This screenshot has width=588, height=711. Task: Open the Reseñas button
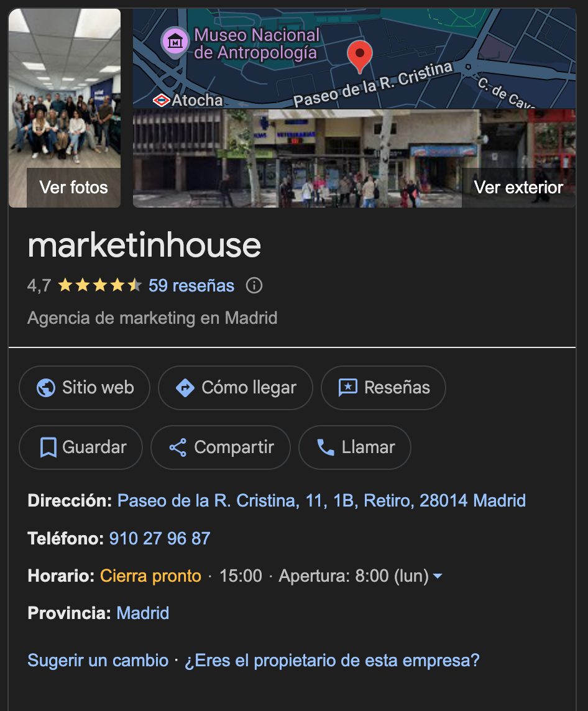tap(384, 388)
